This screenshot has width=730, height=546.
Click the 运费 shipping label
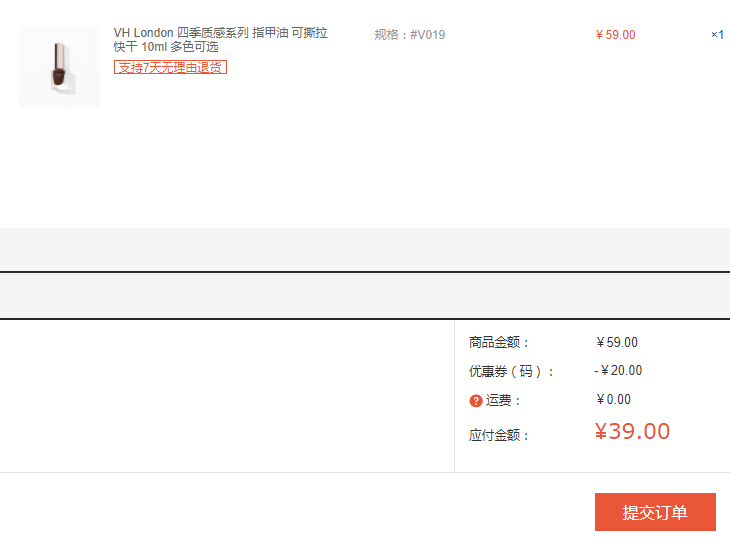click(502, 400)
